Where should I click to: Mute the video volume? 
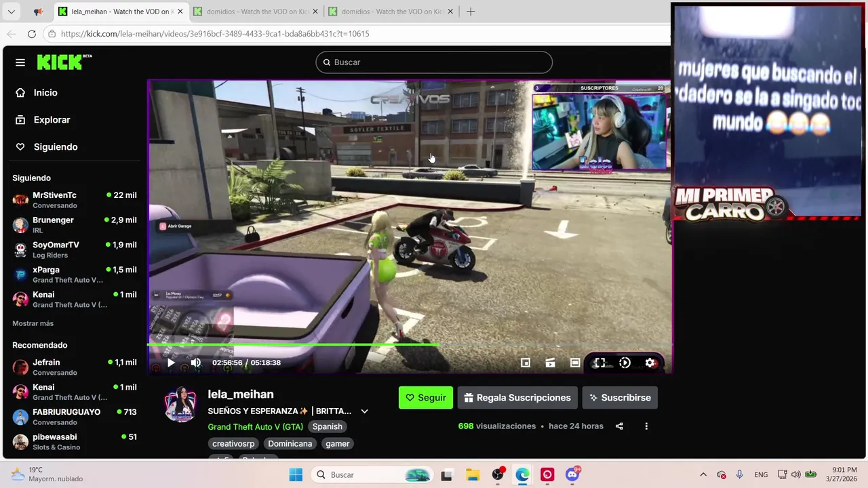tap(195, 363)
